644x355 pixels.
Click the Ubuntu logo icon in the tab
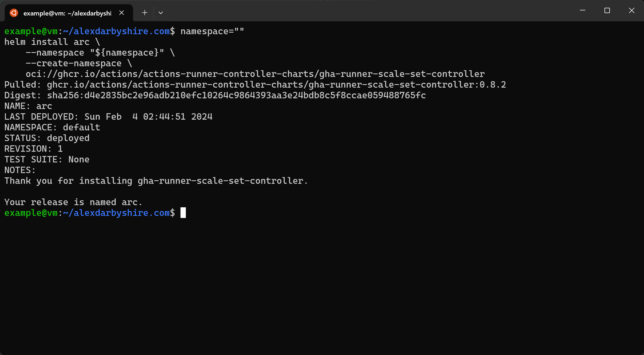[x=14, y=13]
